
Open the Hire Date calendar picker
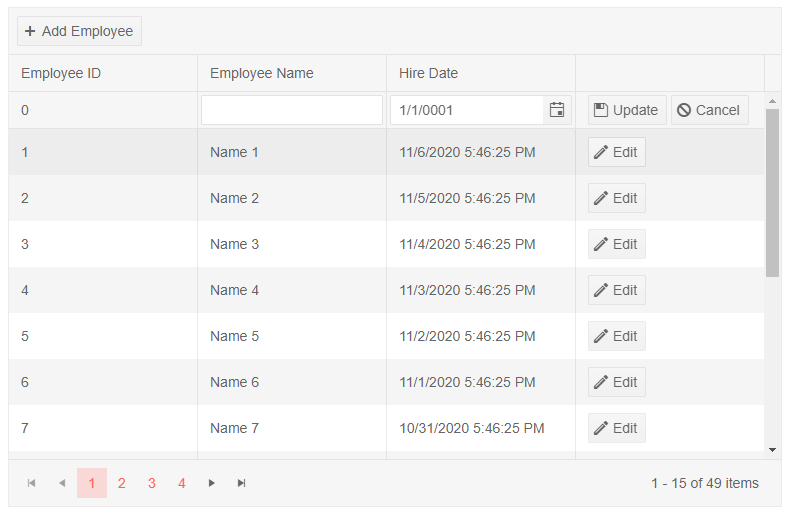coord(557,110)
